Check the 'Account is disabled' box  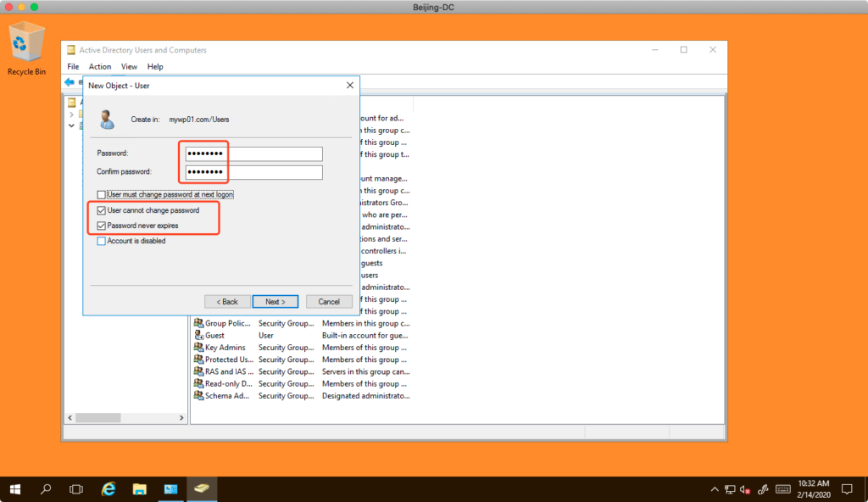click(x=102, y=241)
